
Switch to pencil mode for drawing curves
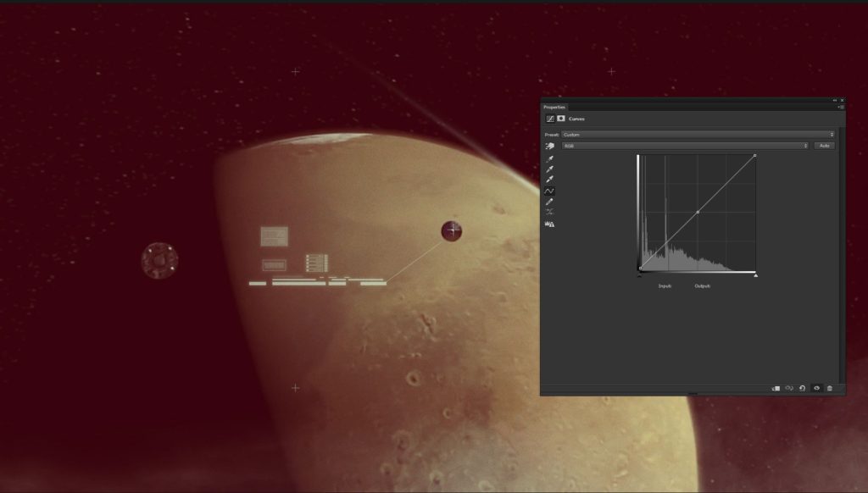point(550,201)
